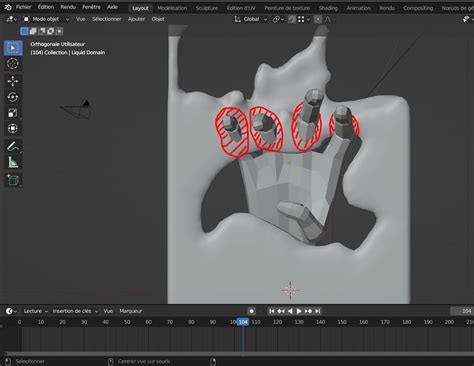
Task: Open the Fichier menu
Action: click(23, 7)
